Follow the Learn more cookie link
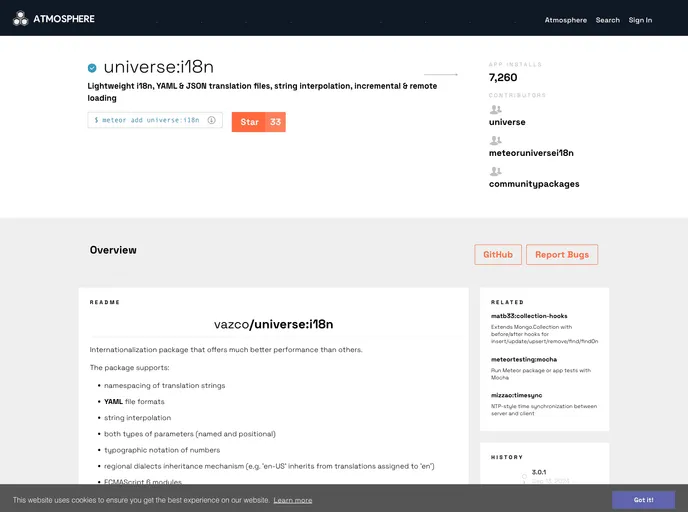The height and width of the screenshot is (512, 688). 293,500
